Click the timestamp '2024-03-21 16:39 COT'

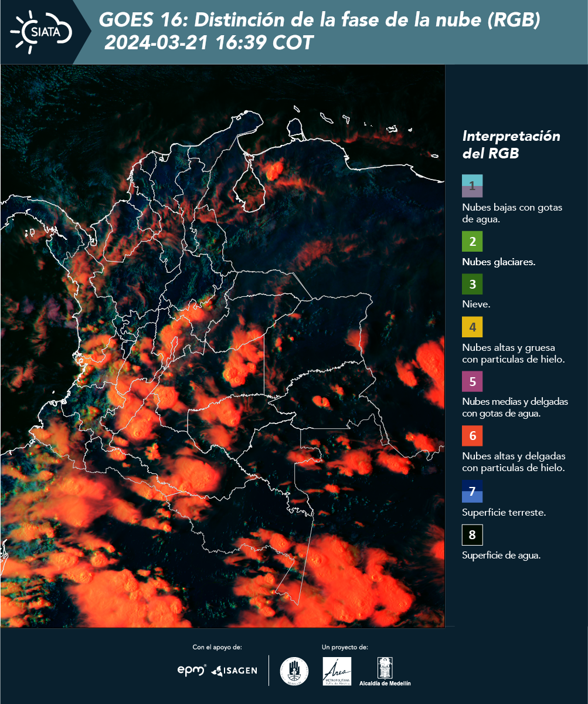pyautogui.click(x=209, y=43)
